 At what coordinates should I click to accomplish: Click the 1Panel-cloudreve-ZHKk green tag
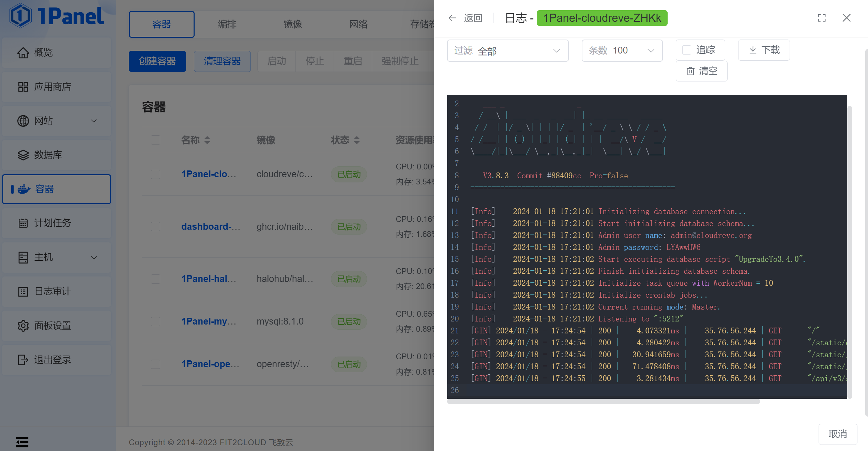(602, 18)
